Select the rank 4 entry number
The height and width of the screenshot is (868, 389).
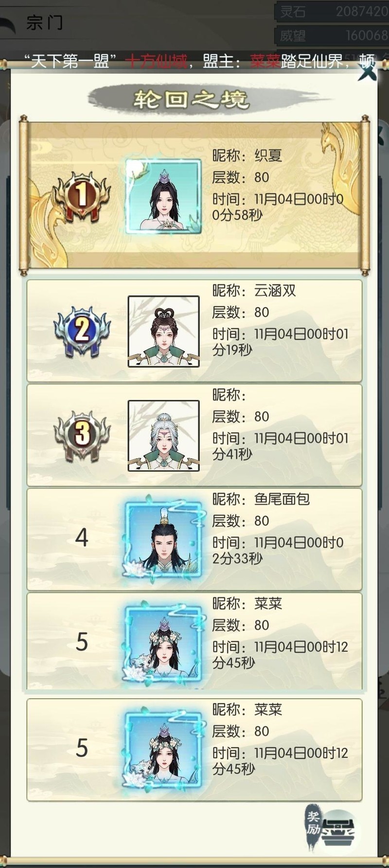(x=82, y=538)
